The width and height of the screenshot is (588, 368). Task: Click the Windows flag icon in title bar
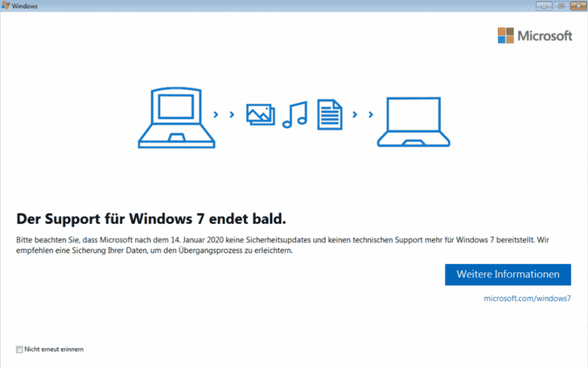[5, 5]
